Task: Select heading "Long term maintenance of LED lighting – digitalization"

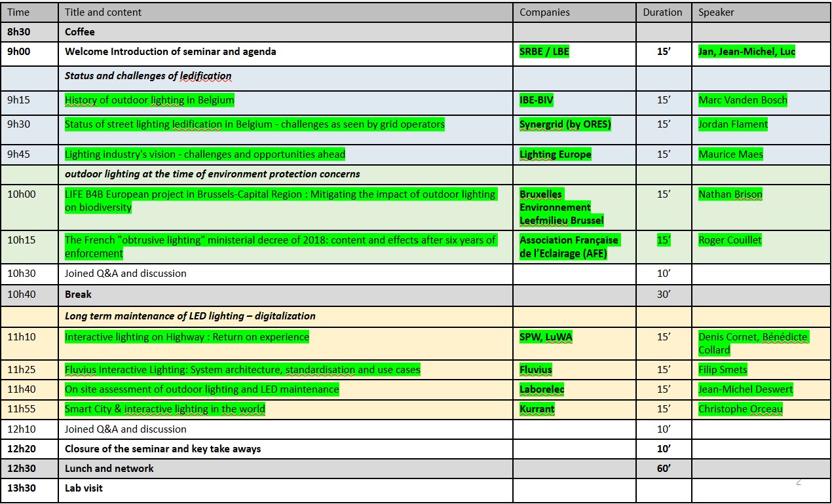Action: (190, 316)
